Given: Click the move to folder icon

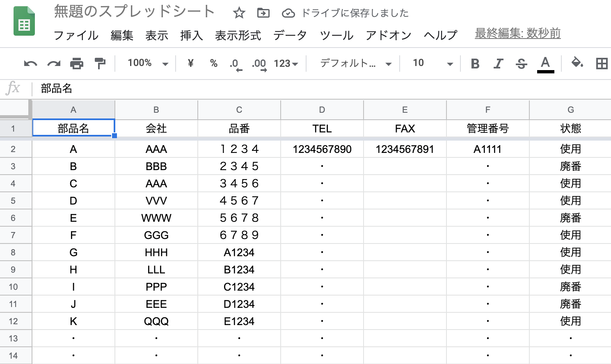Looking at the screenshot, I should (x=263, y=13).
